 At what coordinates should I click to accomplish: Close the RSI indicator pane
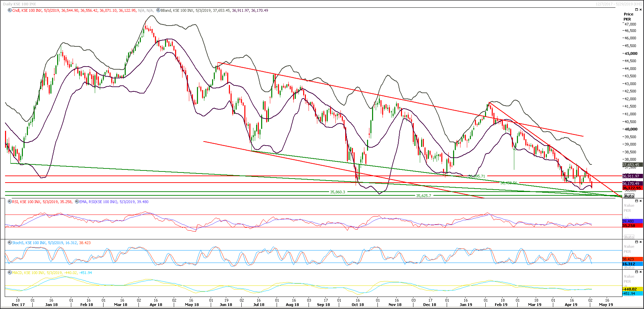point(641,201)
